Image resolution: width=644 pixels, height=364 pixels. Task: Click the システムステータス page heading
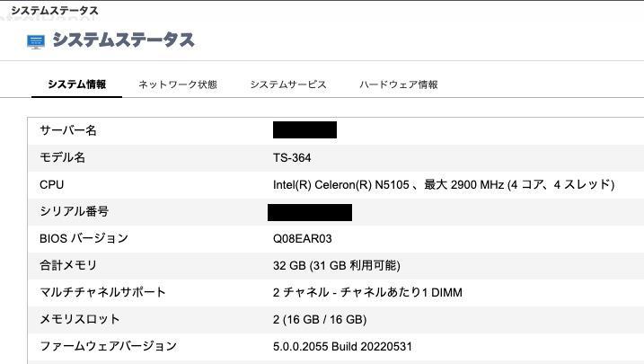click(123, 40)
